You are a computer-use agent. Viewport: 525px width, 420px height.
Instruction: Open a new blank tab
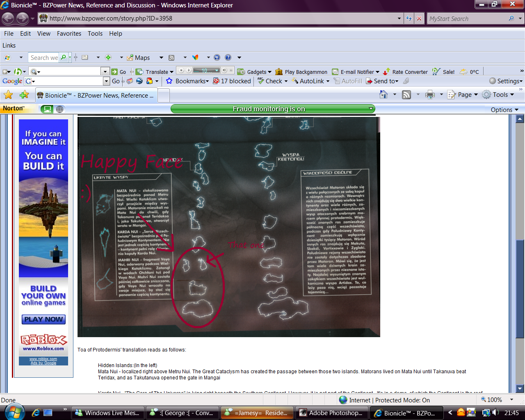click(x=164, y=96)
